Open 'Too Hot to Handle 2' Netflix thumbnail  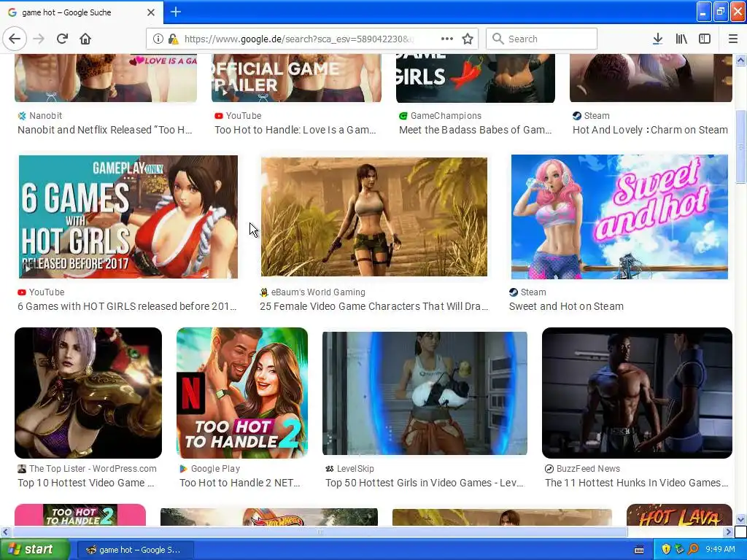(x=242, y=393)
